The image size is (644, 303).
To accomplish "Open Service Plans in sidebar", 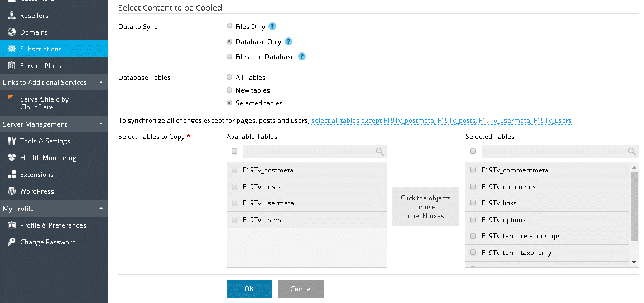I will pyautogui.click(x=40, y=66).
